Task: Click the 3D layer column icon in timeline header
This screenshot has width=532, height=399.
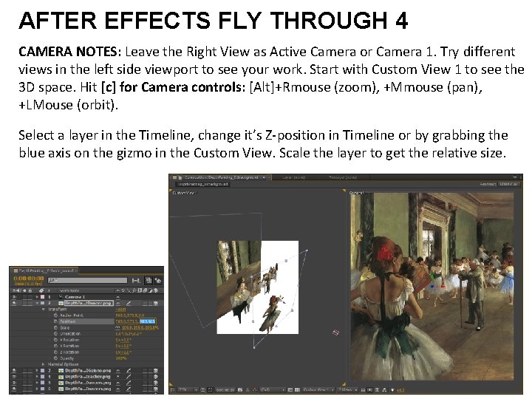Action: coord(156,290)
